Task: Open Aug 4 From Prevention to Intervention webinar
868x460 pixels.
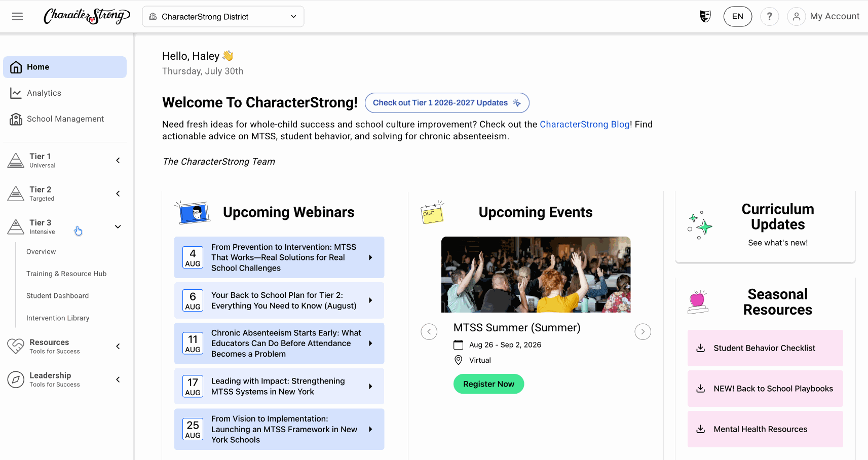Action: (x=279, y=257)
